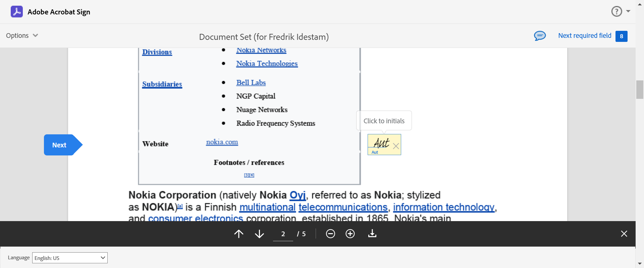Expand the Options dropdown menu

[x=22, y=36]
